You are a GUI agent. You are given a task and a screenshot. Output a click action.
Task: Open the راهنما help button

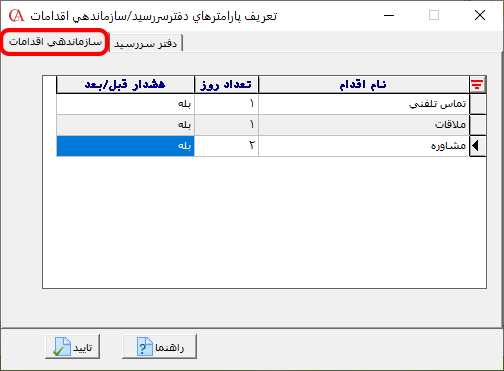point(159,347)
